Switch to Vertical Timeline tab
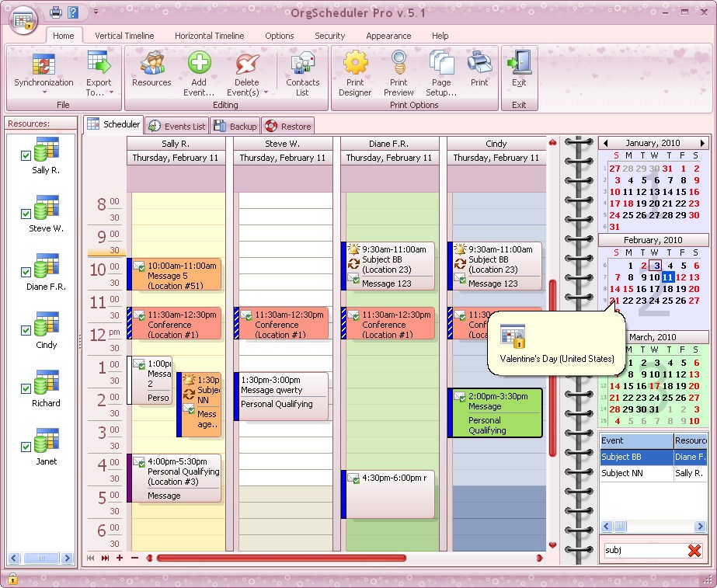717x588 pixels. pyautogui.click(x=124, y=36)
